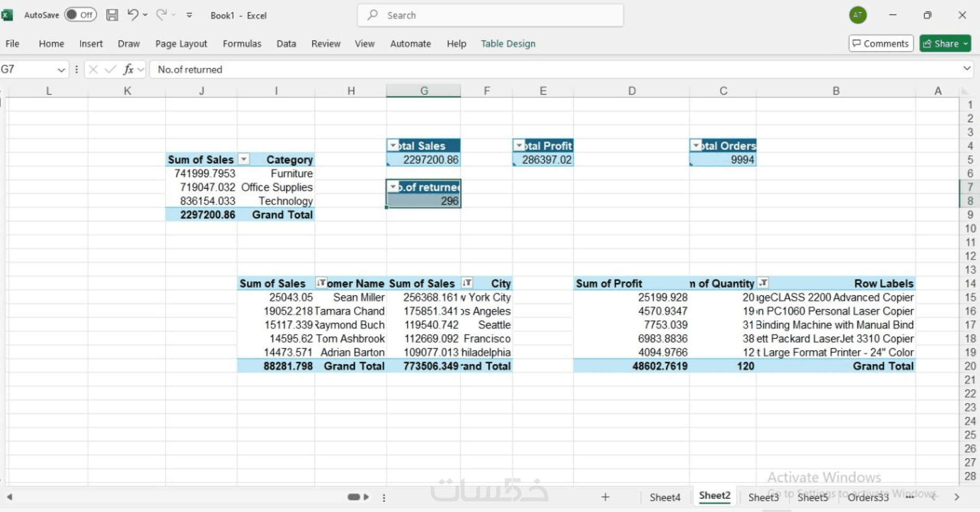
Task: Open the Total Orders header filter arrow
Action: pos(696,146)
